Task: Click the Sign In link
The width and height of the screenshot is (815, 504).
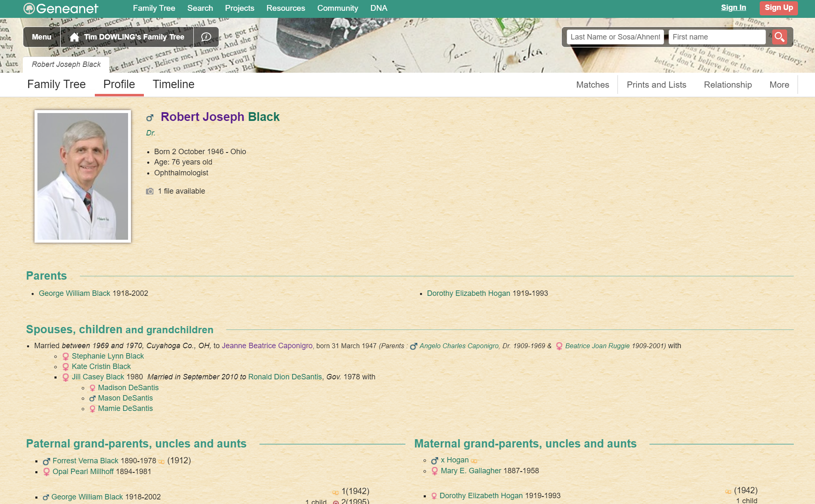Action: 733,7
